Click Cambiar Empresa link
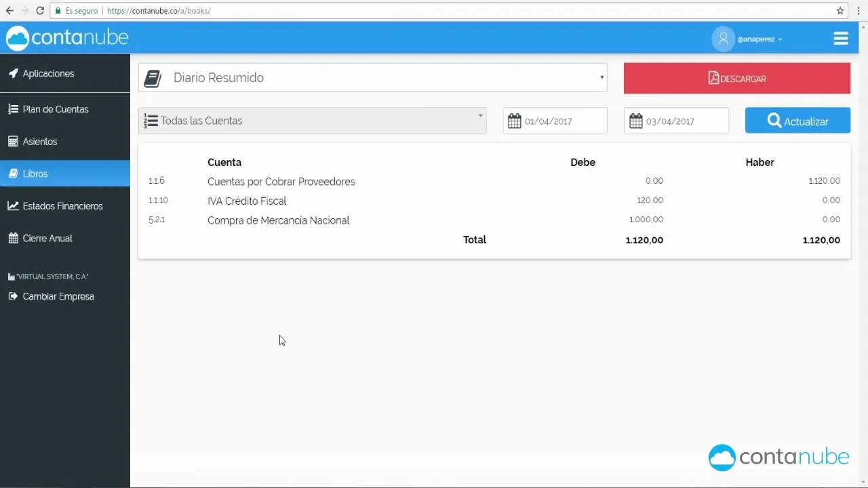 point(58,296)
